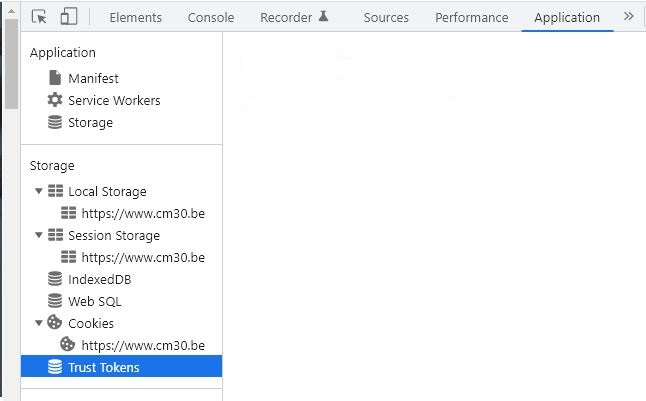The image size is (646, 401).
Task: Collapse the Session Storage tree arrow
Action: pos(39,235)
